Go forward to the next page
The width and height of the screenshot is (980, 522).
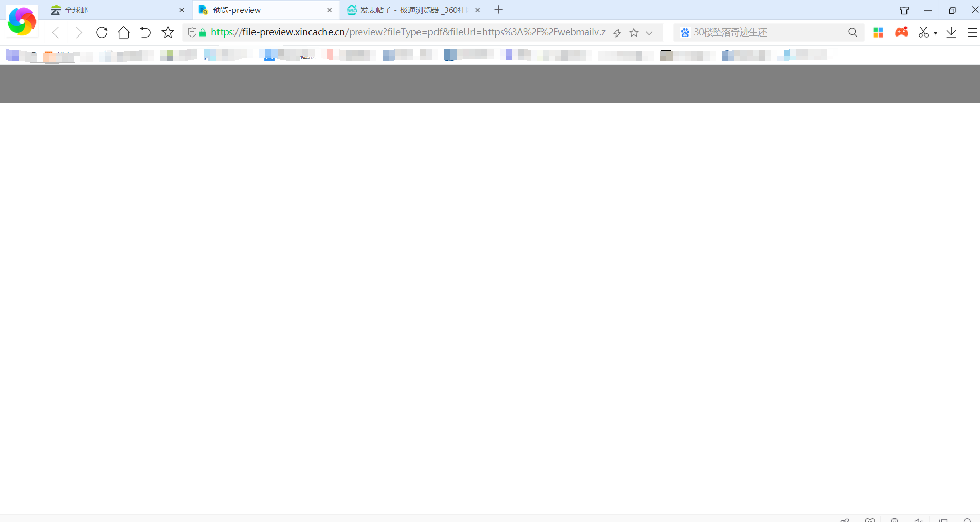pos(79,33)
